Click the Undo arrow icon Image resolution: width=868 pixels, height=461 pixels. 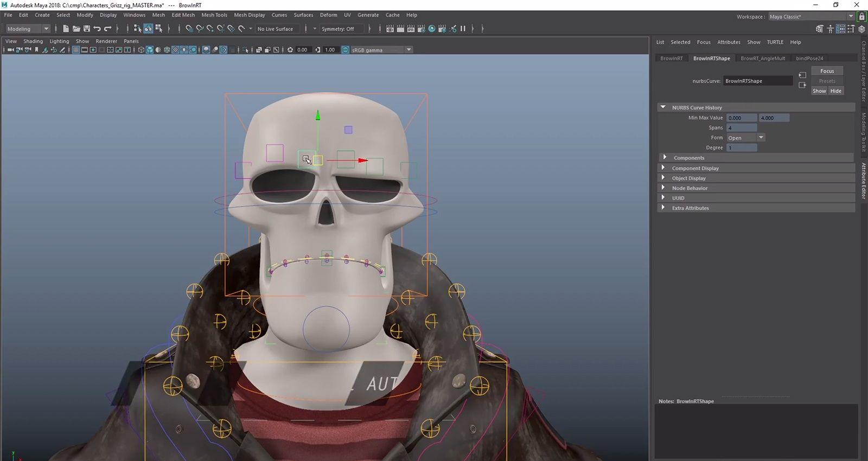coord(97,29)
